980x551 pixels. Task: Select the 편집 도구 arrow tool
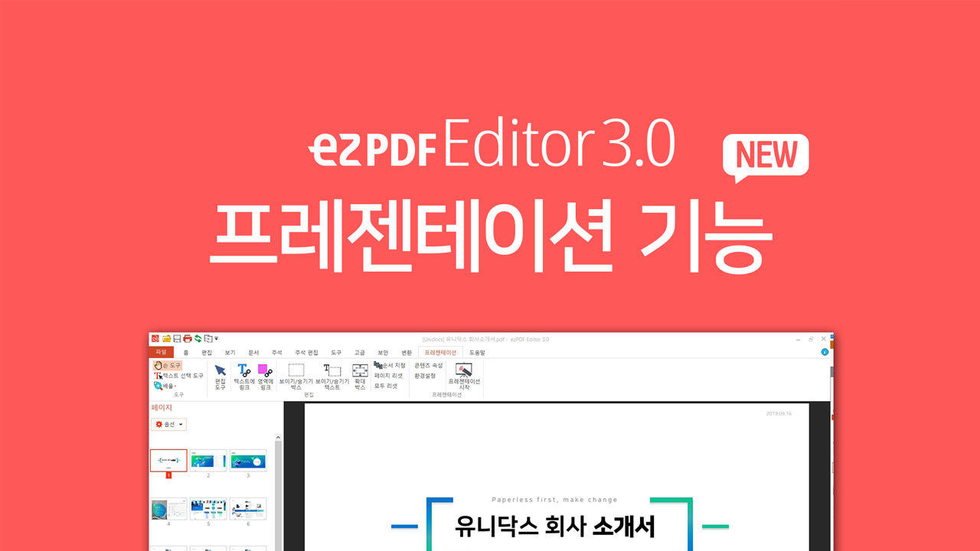(x=220, y=377)
